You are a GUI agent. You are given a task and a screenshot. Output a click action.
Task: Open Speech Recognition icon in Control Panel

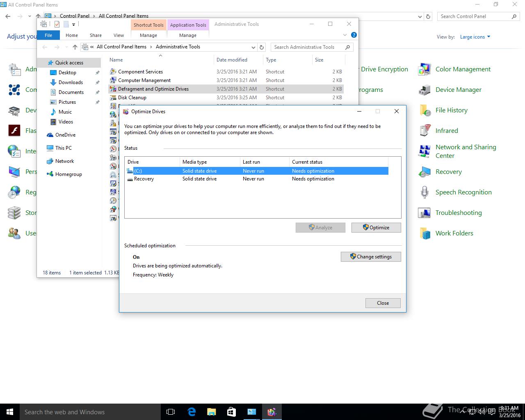pyautogui.click(x=425, y=192)
